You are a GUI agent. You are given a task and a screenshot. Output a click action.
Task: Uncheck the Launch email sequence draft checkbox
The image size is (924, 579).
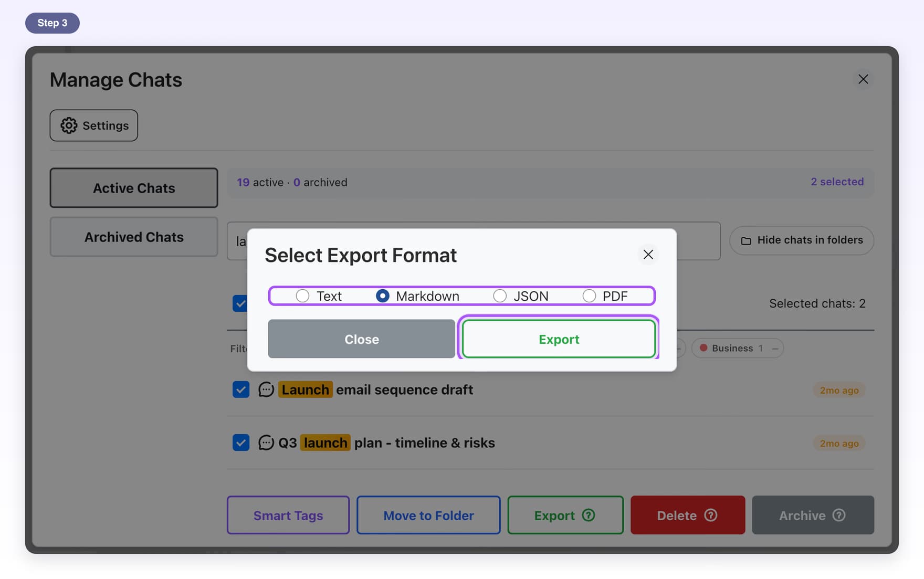click(241, 389)
